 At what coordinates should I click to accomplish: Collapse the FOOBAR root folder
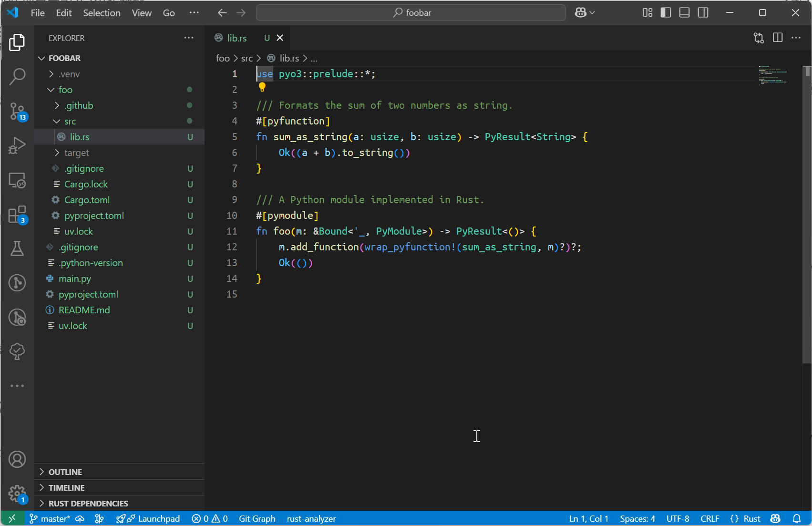coord(120,58)
